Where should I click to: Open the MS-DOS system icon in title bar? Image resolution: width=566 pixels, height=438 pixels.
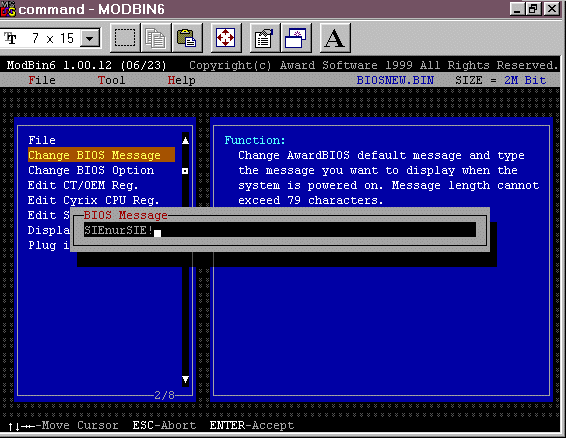tap(7, 9)
